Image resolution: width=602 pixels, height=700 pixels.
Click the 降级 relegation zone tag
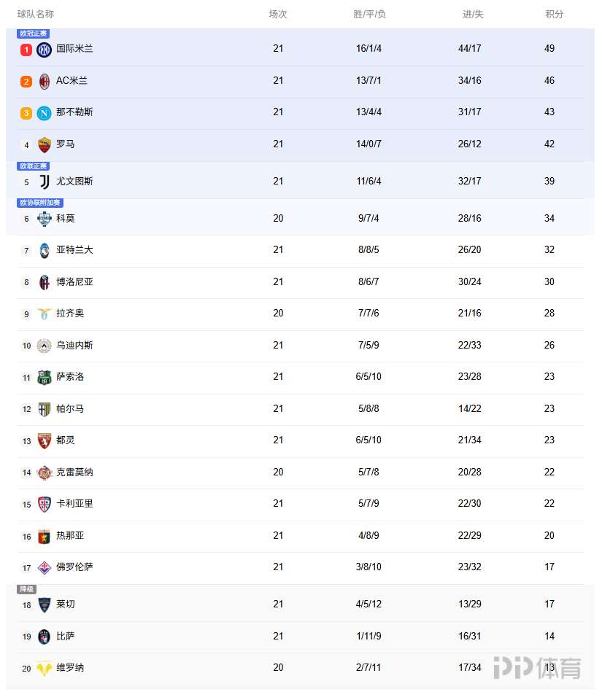pos(26,589)
